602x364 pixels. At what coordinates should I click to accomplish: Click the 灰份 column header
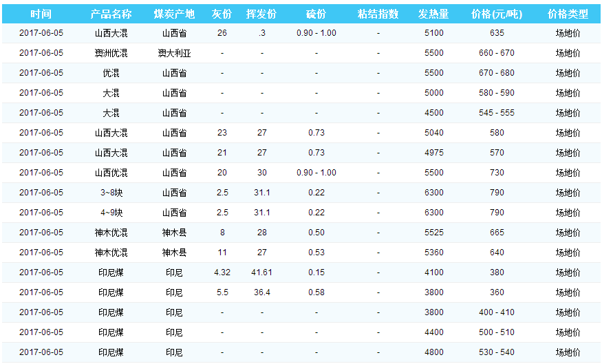point(222,14)
